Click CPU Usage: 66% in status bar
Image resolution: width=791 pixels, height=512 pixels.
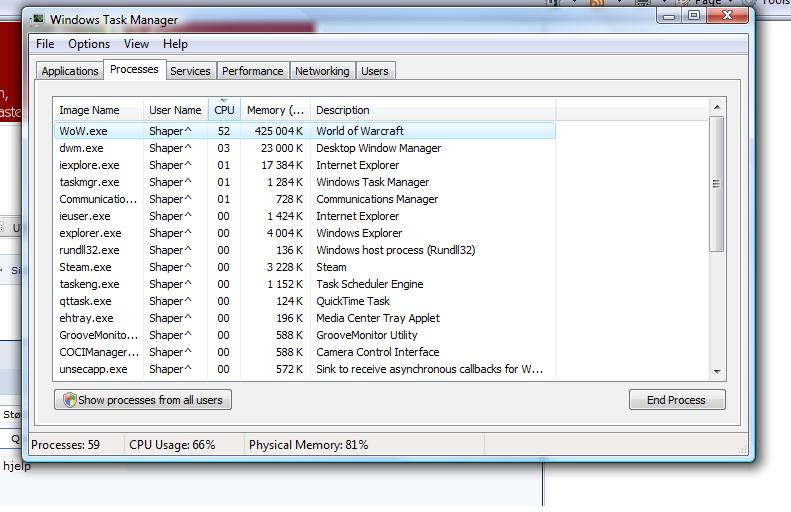point(172,445)
